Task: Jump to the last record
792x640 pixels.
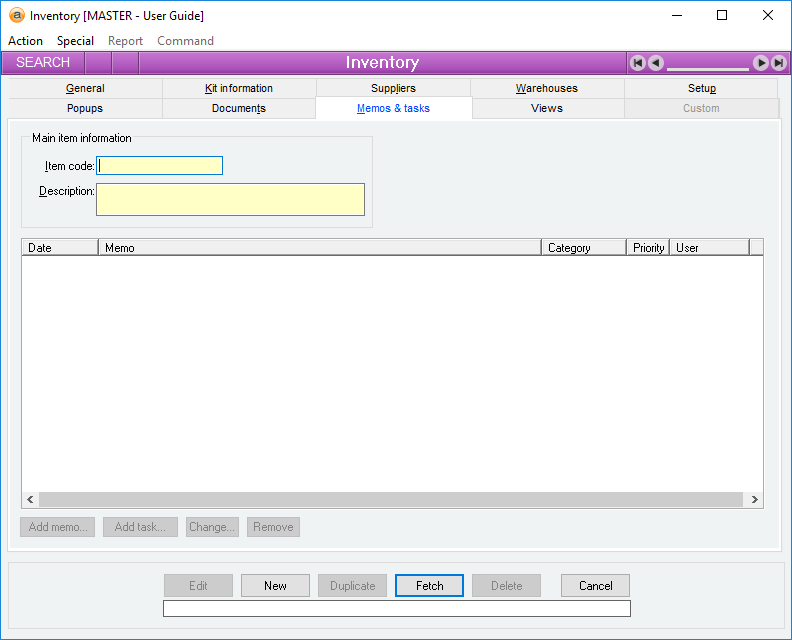Action: 779,63
